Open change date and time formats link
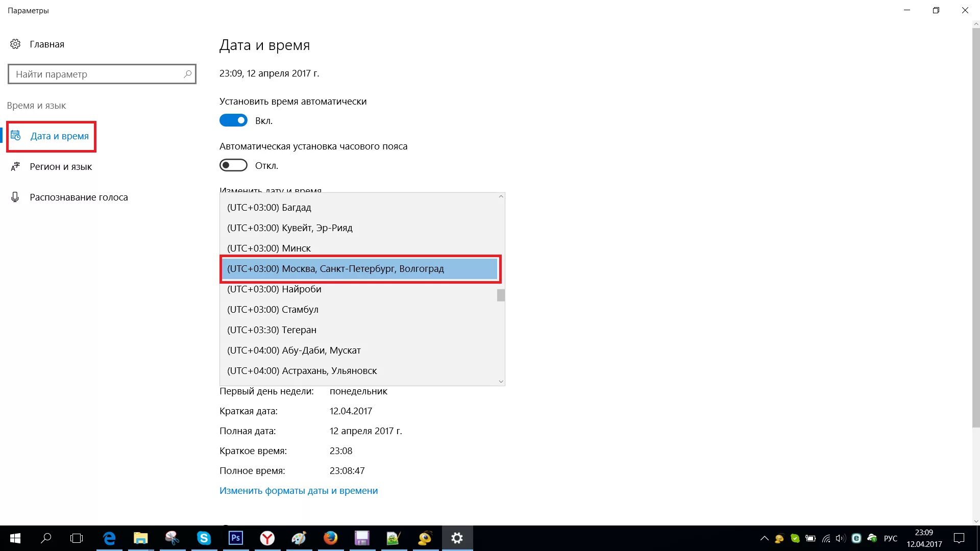This screenshot has width=980, height=551. coord(299,491)
